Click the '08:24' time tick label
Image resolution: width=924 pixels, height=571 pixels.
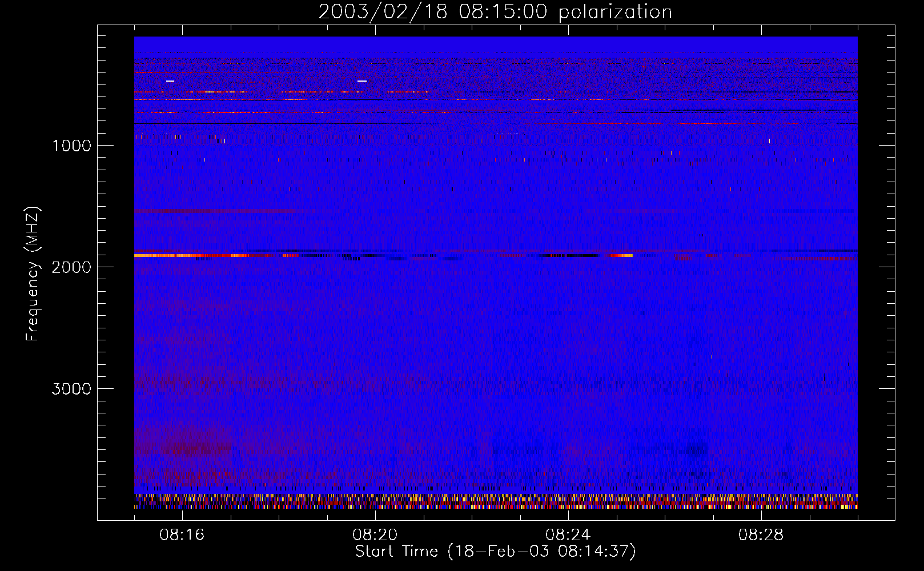click(568, 535)
